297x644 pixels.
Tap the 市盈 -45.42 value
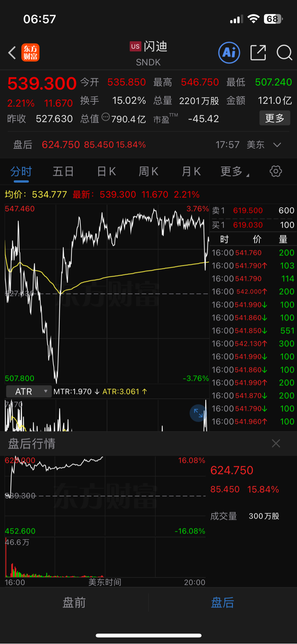click(203, 119)
